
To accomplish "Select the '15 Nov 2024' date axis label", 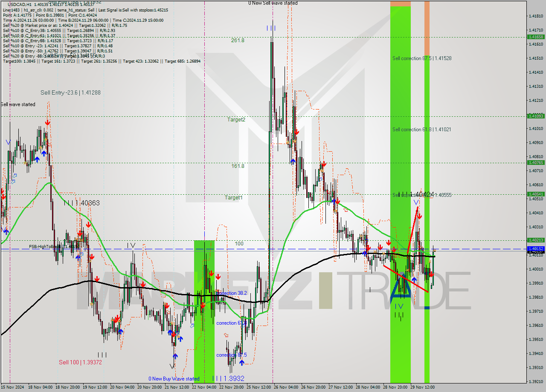I will [x=12, y=387].
